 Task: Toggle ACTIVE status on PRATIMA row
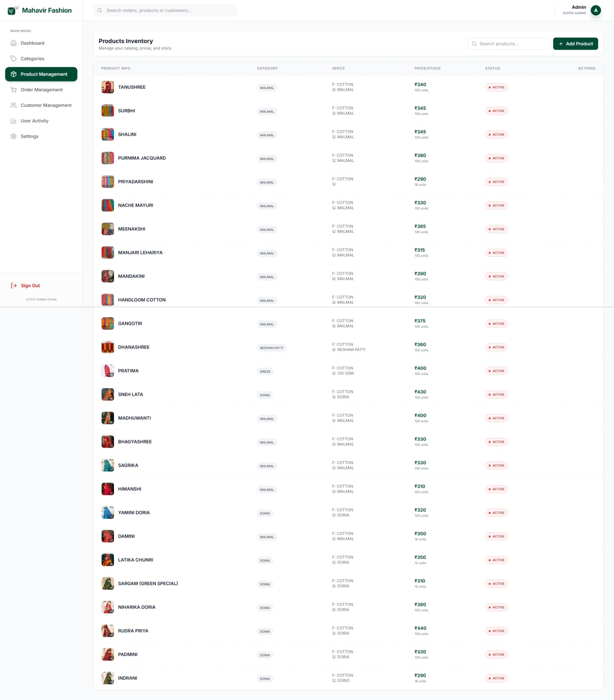(x=496, y=371)
